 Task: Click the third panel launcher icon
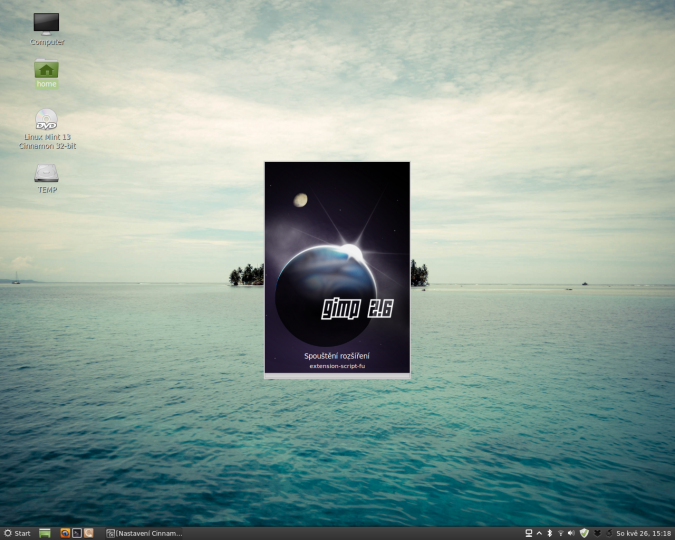pyautogui.click(x=88, y=533)
